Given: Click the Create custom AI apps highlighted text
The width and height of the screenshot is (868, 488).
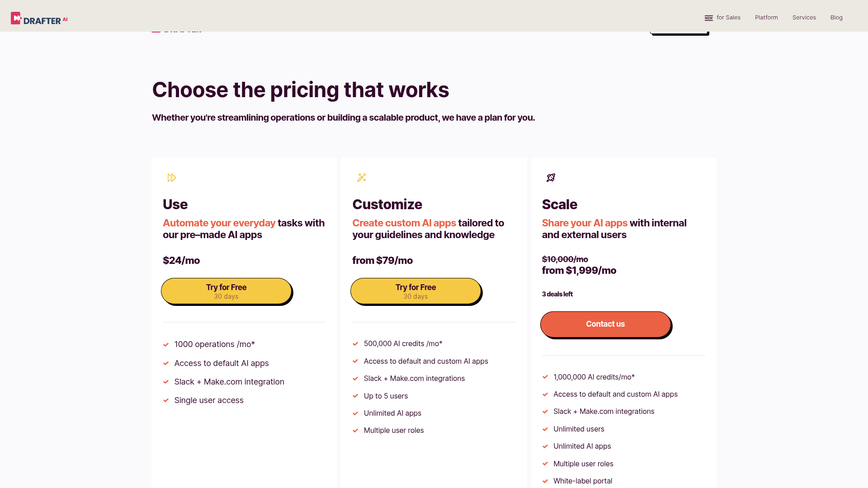Looking at the screenshot, I should [404, 223].
